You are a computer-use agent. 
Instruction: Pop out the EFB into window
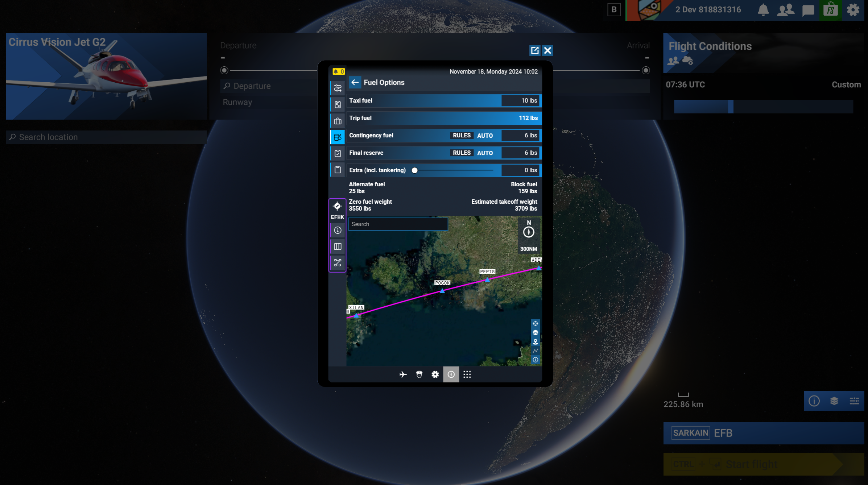(x=534, y=50)
